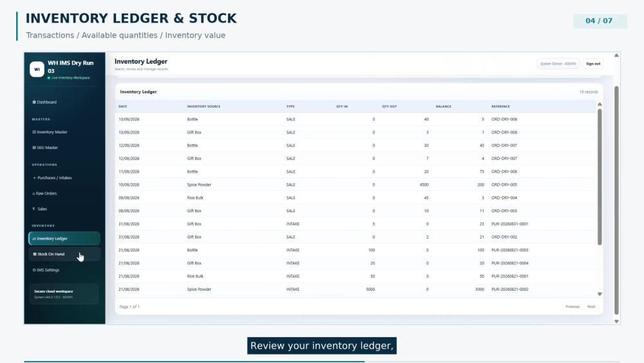
Task: Click reference PUR-20260821-0004
Action: tap(509, 263)
